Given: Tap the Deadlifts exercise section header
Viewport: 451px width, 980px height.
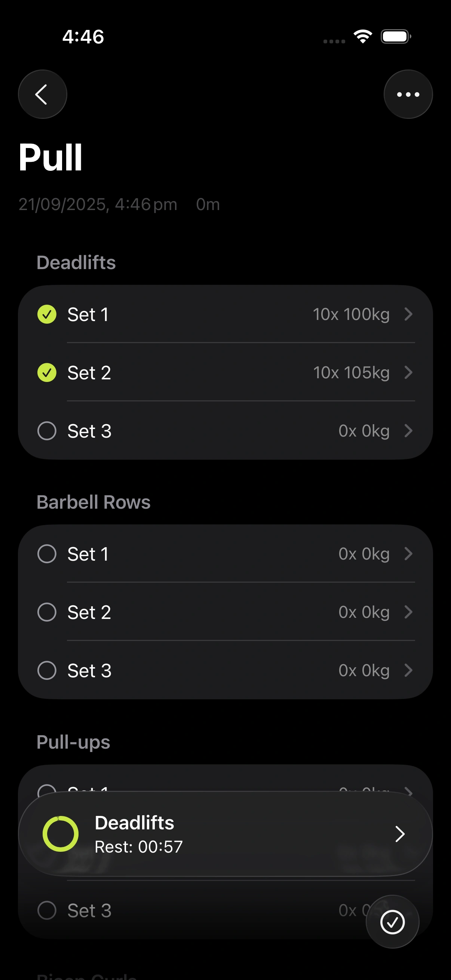Looking at the screenshot, I should 76,262.
